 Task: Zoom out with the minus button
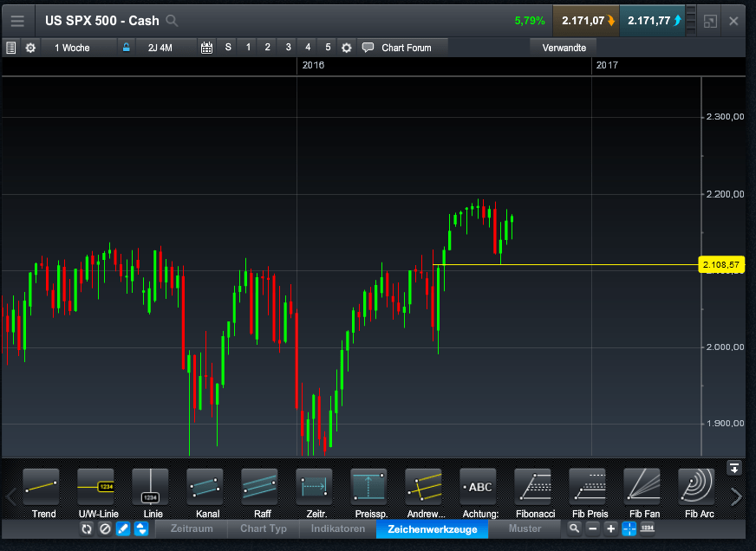click(593, 528)
